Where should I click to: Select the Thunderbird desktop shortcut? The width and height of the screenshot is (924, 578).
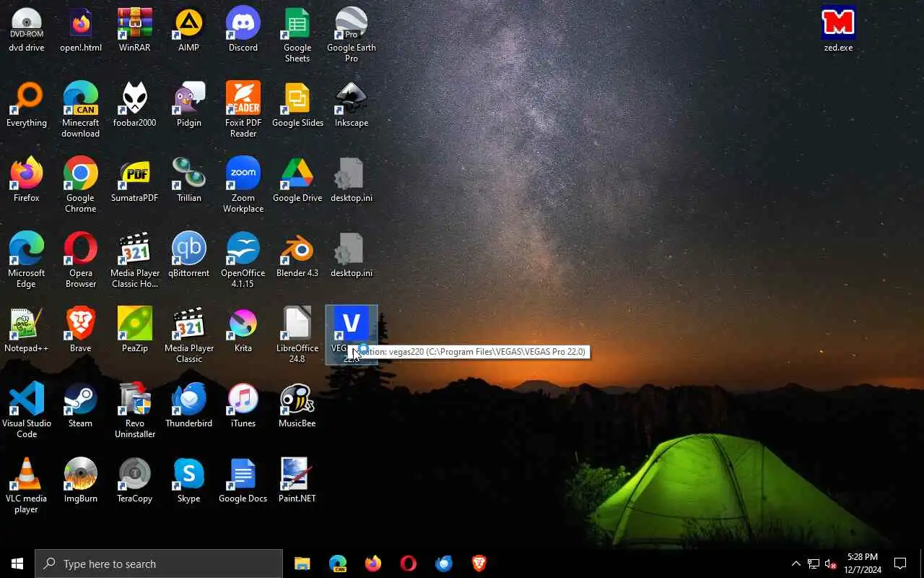click(x=189, y=405)
